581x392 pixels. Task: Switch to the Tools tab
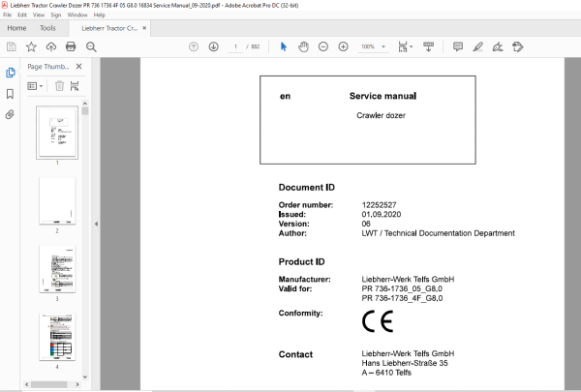[x=47, y=28]
